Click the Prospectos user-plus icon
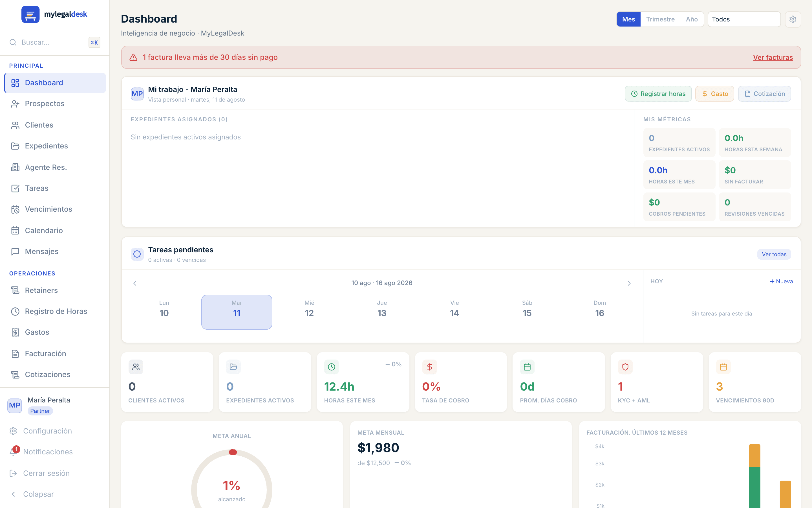The height and width of the screenshot is (508, 812). coord(15,104)
